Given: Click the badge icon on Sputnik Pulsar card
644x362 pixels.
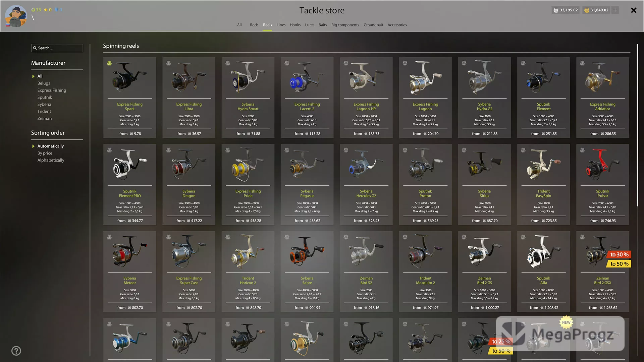Looking at the screenshot, I should pos(582,150).
